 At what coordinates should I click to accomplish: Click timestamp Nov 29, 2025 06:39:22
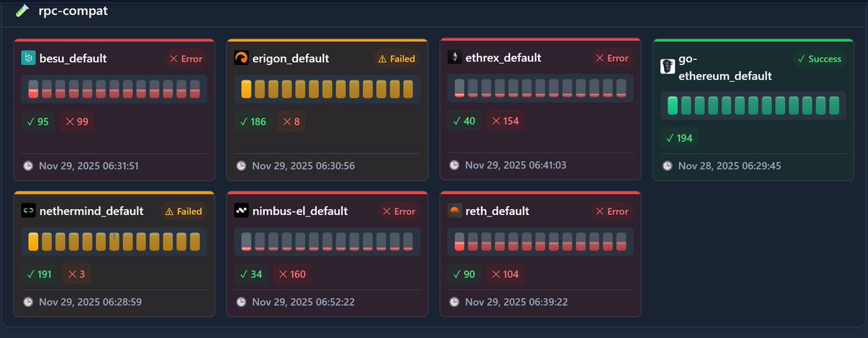(516, 302)
